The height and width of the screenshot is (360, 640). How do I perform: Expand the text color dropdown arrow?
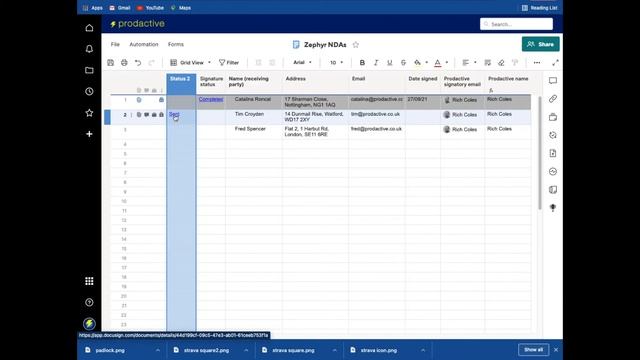447,62
